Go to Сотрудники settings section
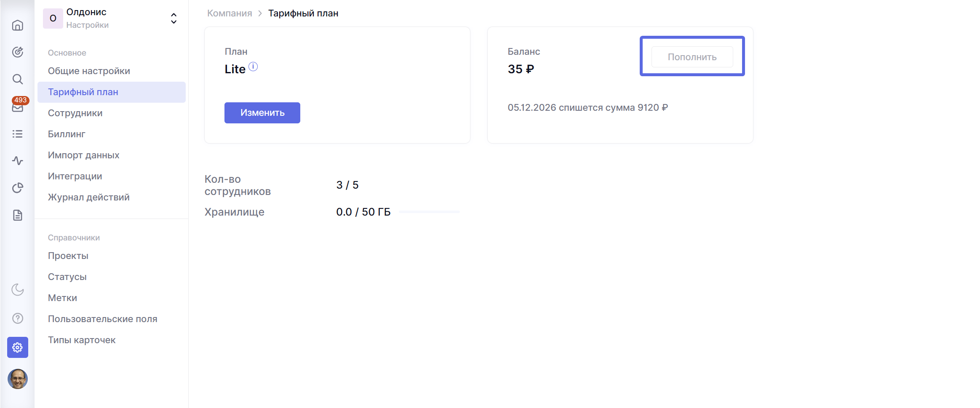The height and width of the screenshot is (408, 980). point(75,113)
